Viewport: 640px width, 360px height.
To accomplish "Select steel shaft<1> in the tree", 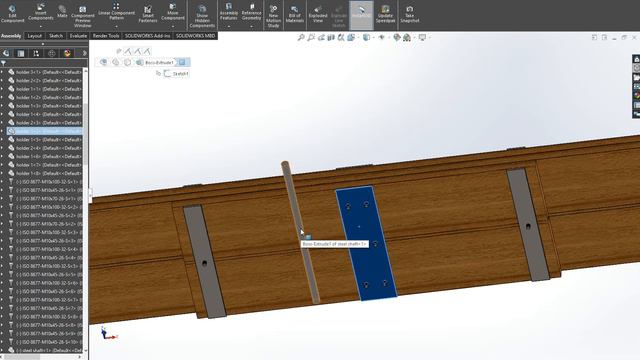I will coord(45,350).
